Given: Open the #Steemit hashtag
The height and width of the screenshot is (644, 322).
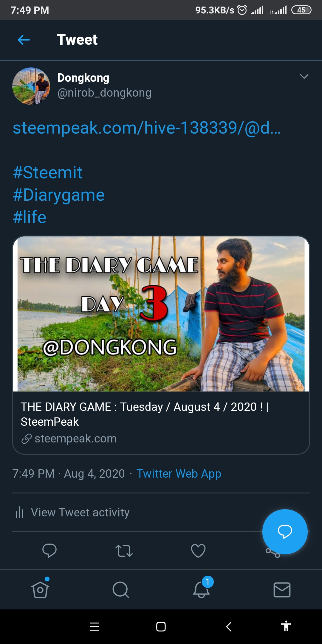Looking at the screenshot, I should point(48,173).
